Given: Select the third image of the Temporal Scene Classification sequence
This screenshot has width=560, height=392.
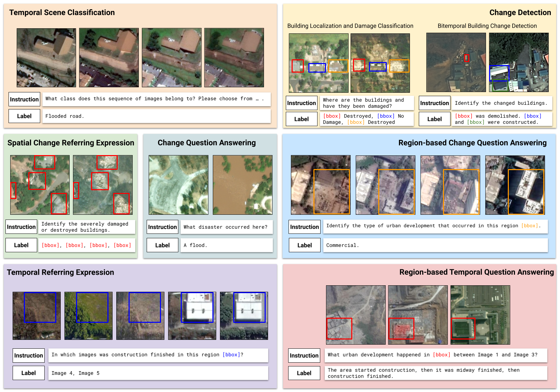Looking at the screenshot, I should tap(172, 58).
